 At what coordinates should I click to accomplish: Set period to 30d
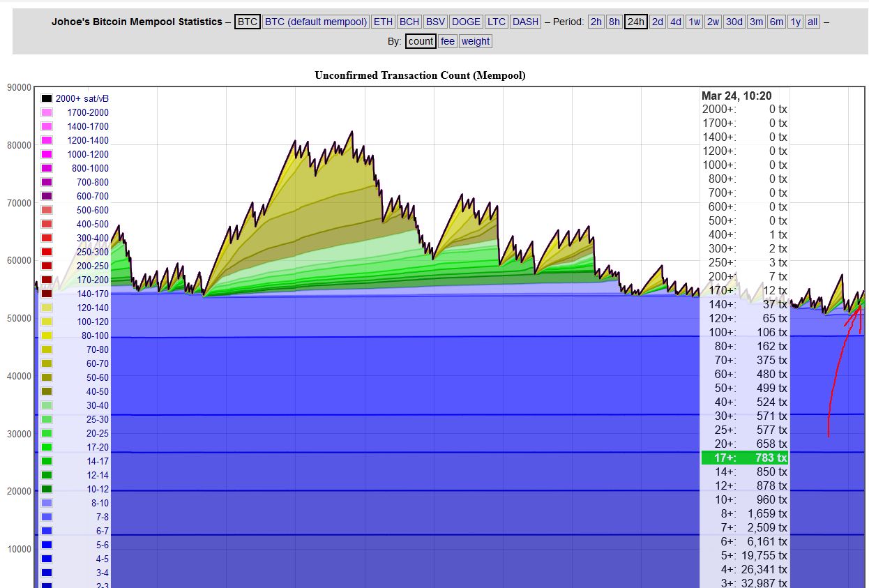[734, 22]
